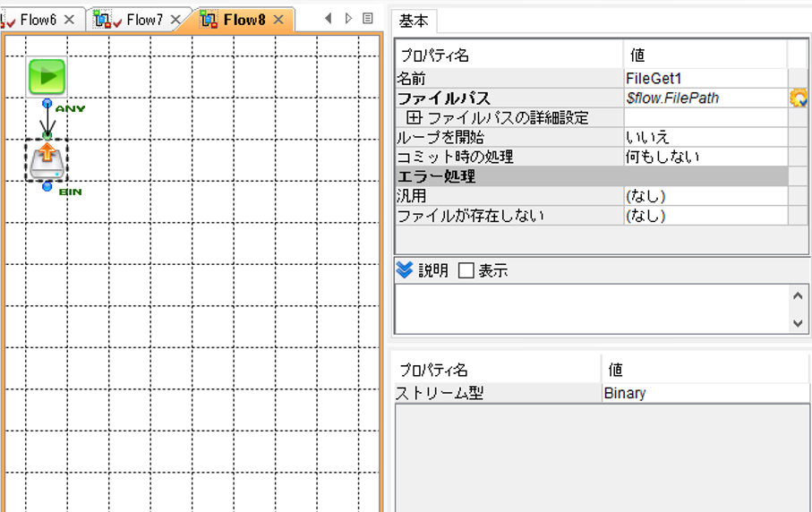Open the 基本 properties tab
The width and height of the screenshot is (812, 512).
(414, 21)
